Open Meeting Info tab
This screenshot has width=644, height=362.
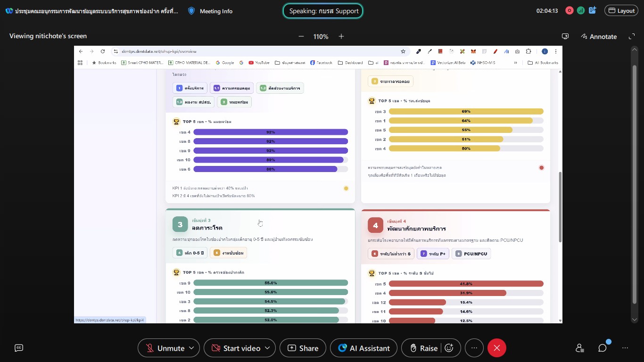click(x=210, y=11)
